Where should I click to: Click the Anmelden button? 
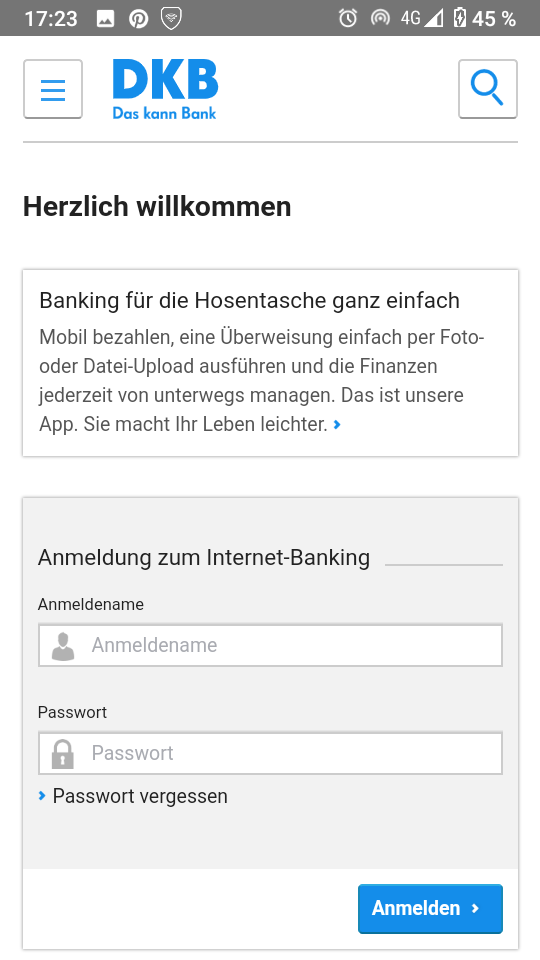[430, 909]
